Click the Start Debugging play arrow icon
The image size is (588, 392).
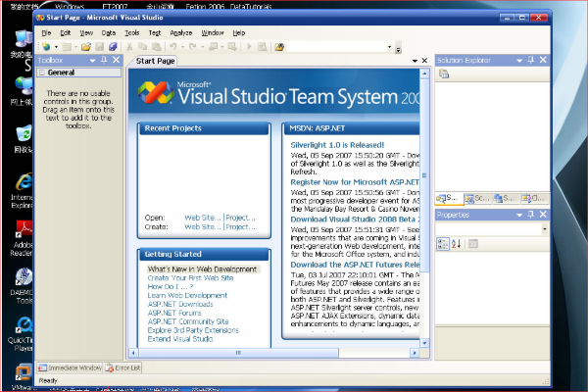click(x=249, y=47)
